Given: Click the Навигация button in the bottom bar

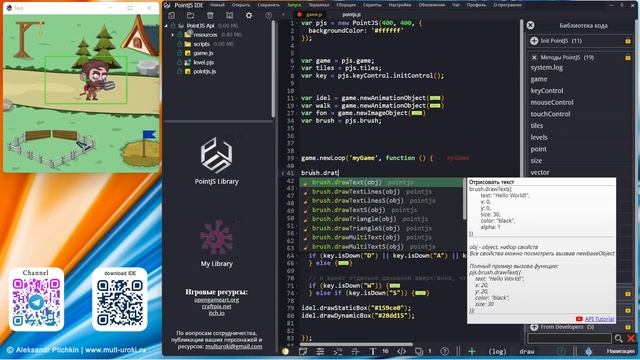Looking at the screenshot, I should click(621, 351).
